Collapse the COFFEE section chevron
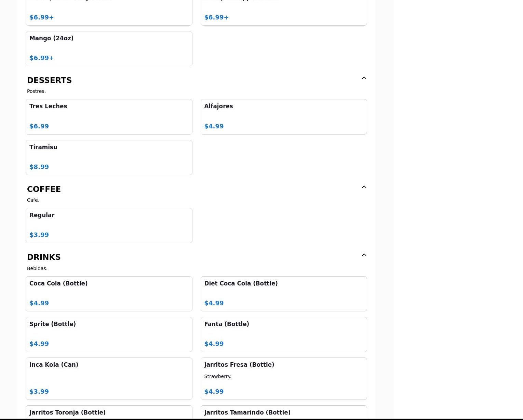Image resolution: width=523 pixels, height=420 pixels. click(x=364, y=187)
